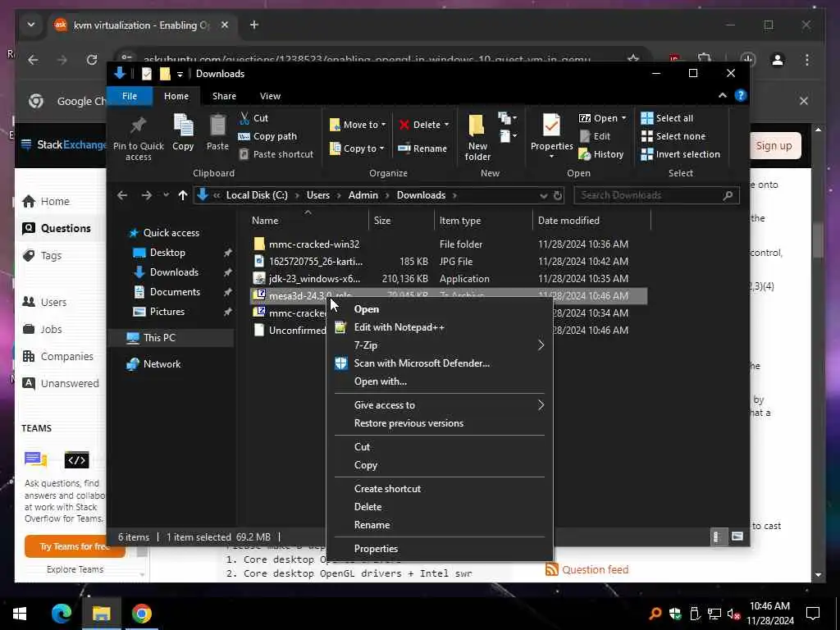Sort by the Date modified column
Image resolution: width=840 pixels, height=630 pixels.
click(568, 221)
